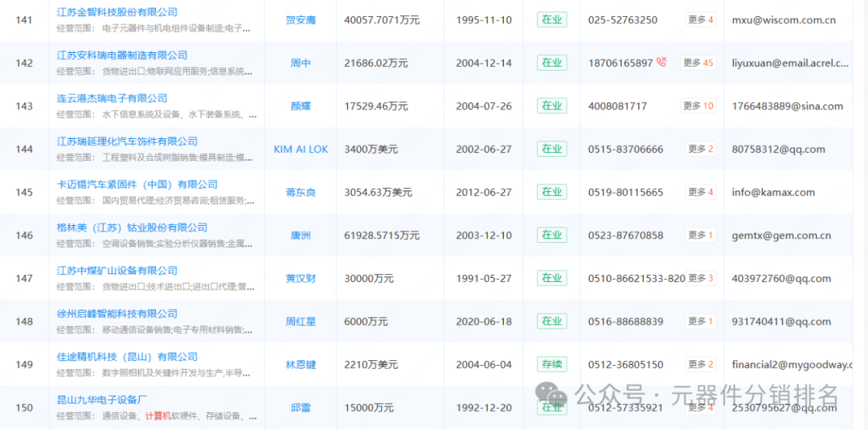Open company 江苏中煤矿山设备有限公司
The height and width of the screenshot is (430, 868).
[117, 271]
